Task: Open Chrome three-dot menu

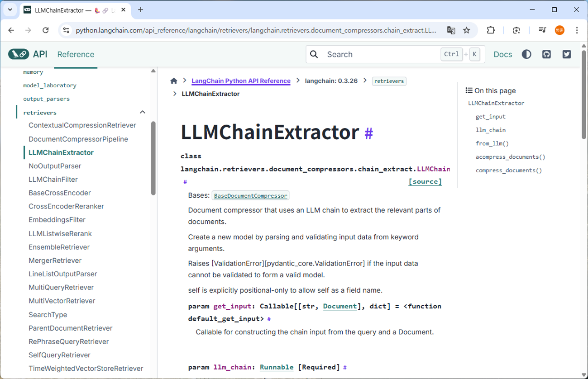Action: tap(577, 30)
